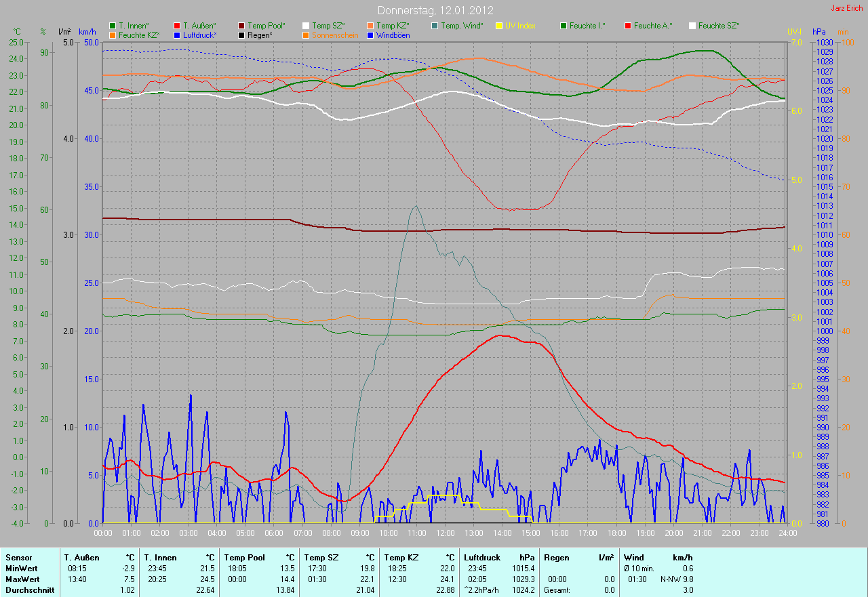The height and width of the screenshot is (597, 868).
Task: Click the time 13:40 of outdoor maximum
Action: pyautogui.click(x=77, y=579)
